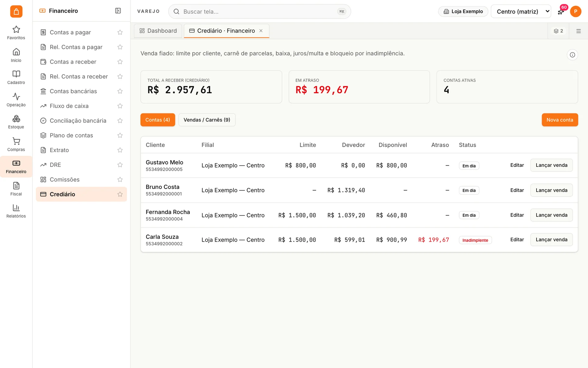Image resolution: width=588 pixels, height=368 pixels.
Task: Open the hamburger menu at tab bar
Action: point(579,31)
